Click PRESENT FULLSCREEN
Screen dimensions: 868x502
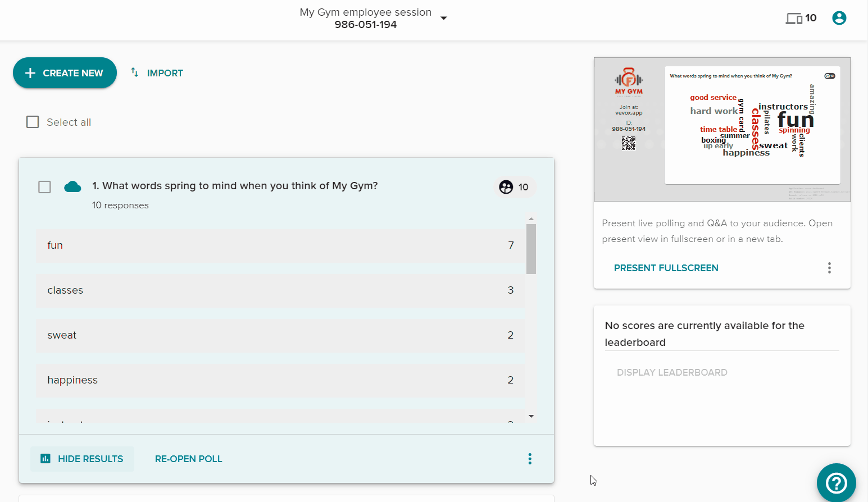pyautogui.click(x=666, y=268)
